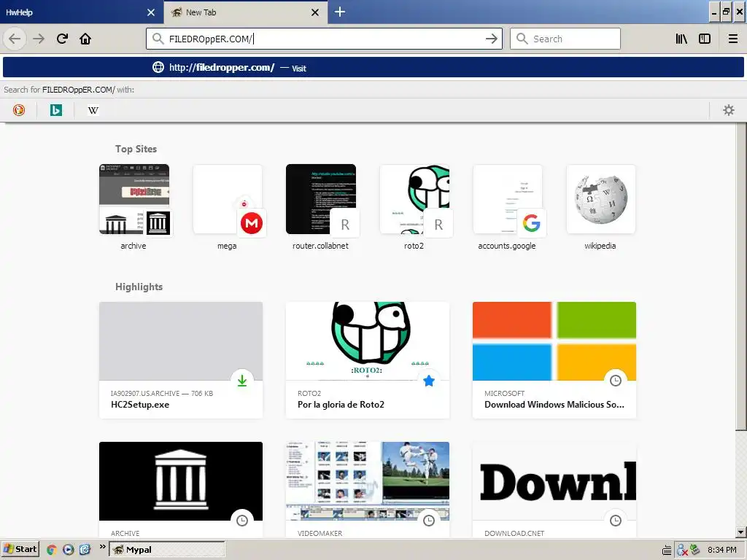Click history clock icon on DOWNLOAD.CNET card
This screenshot has width=747, height=560.
coord(616,521)
